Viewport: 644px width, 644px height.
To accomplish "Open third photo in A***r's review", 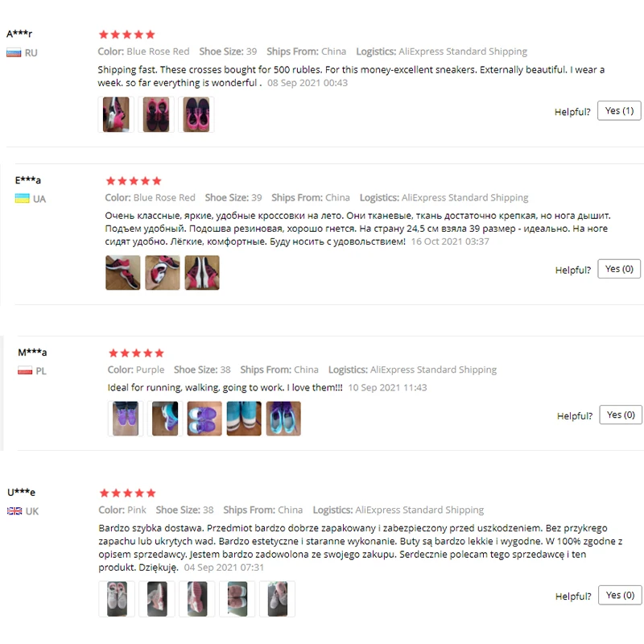I will click(x=196, y=114).
